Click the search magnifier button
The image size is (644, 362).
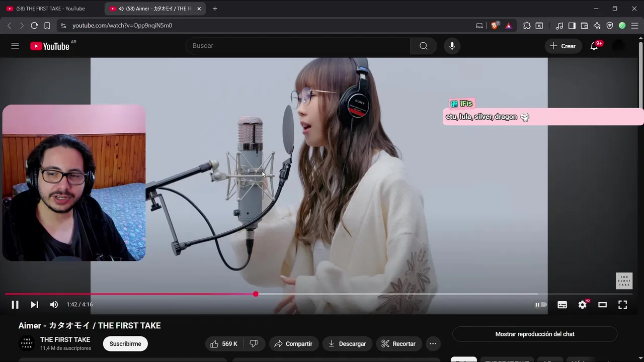(424, 46)
